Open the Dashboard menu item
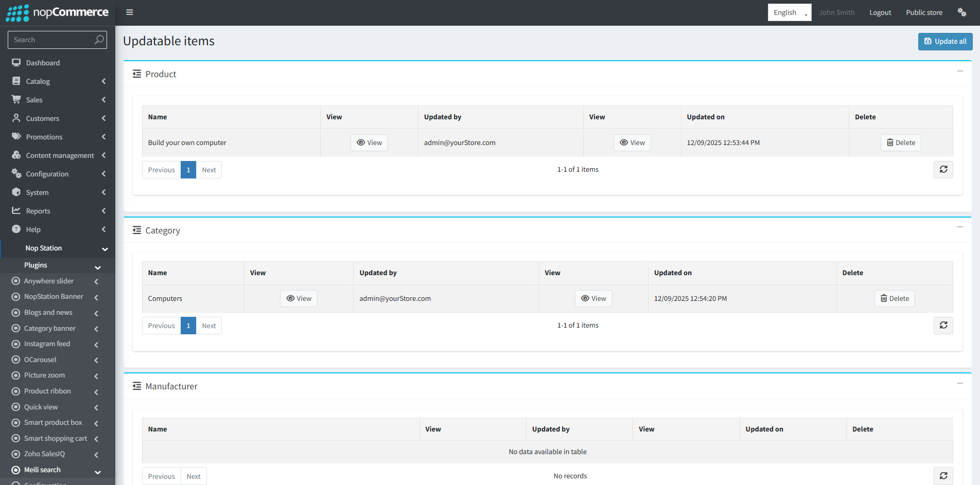 [x=43, y=63]
